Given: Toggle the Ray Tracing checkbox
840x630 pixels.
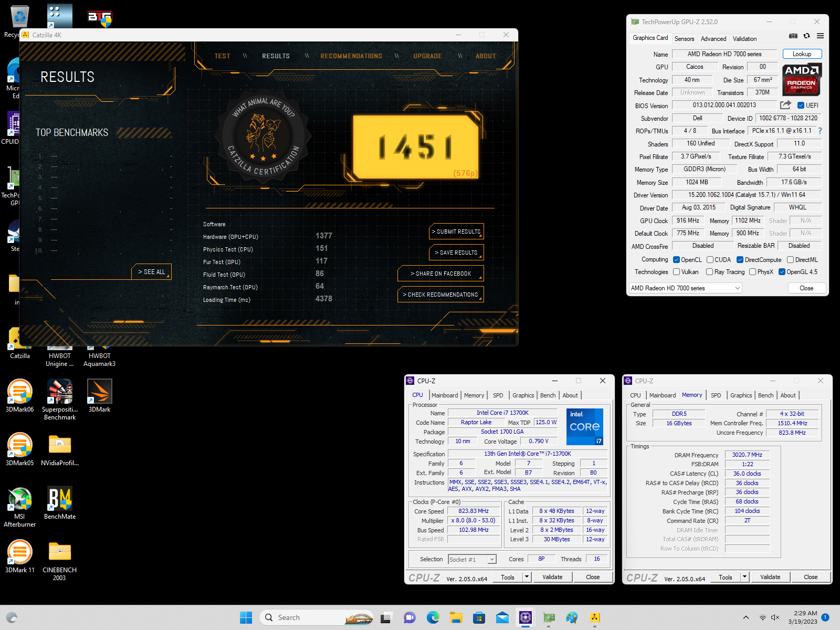Looking at the screenshot, I should [x=709, y=272].
